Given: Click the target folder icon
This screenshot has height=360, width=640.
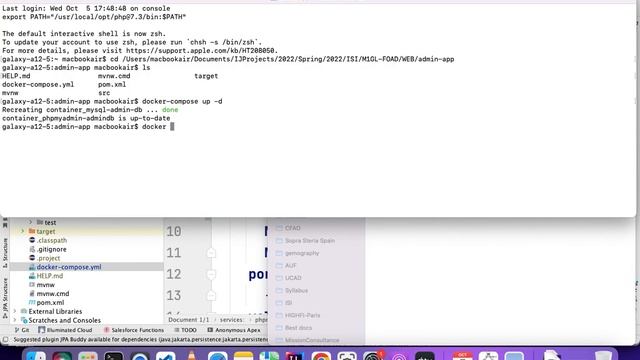Looking at the screenshot, I should click(32, 231).
